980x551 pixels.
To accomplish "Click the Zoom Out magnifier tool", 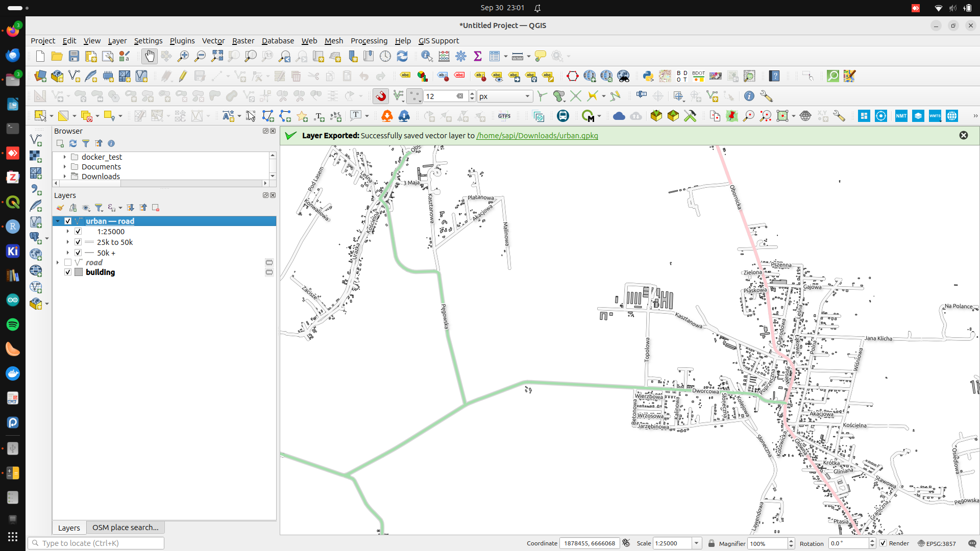I will (x=200, y=56).
